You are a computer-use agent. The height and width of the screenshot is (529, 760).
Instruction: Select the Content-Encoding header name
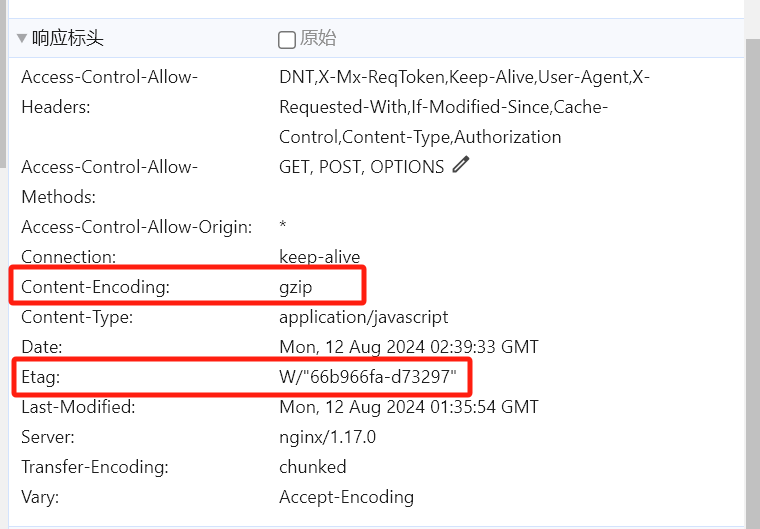point(95,287)
